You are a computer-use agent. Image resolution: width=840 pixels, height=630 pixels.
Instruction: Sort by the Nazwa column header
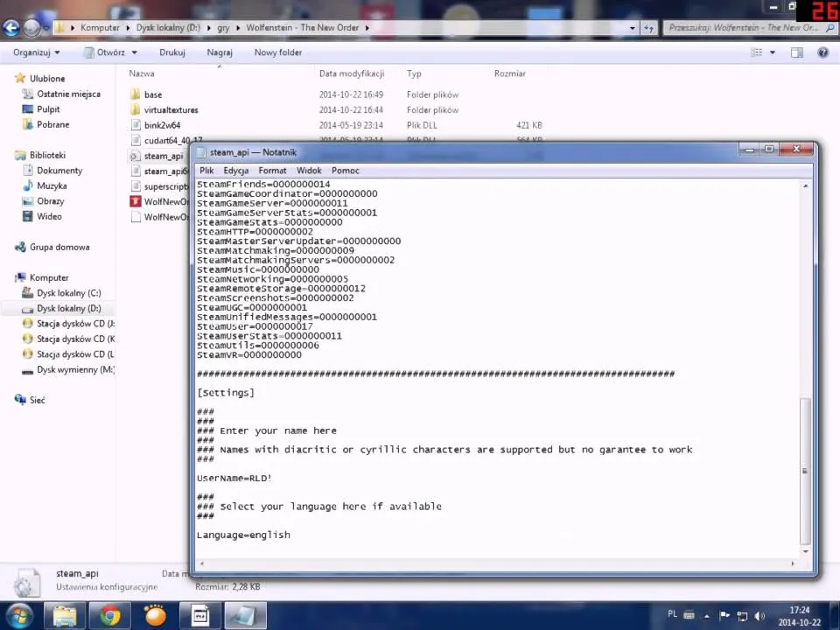click(x=142, y=73)
